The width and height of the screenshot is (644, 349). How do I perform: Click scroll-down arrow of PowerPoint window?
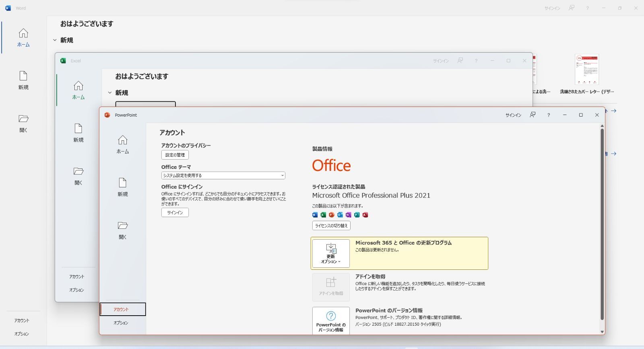coord(602,332)
